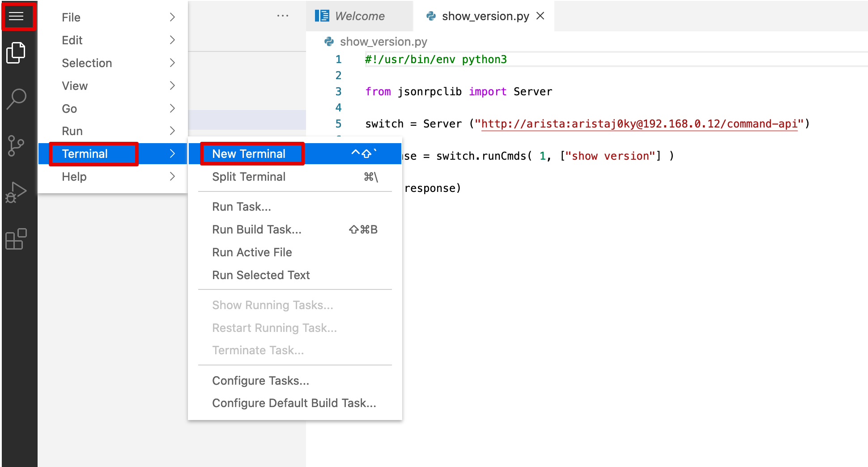Close the show_version.py tab
The image size is (868, 467).
point(540,16)
